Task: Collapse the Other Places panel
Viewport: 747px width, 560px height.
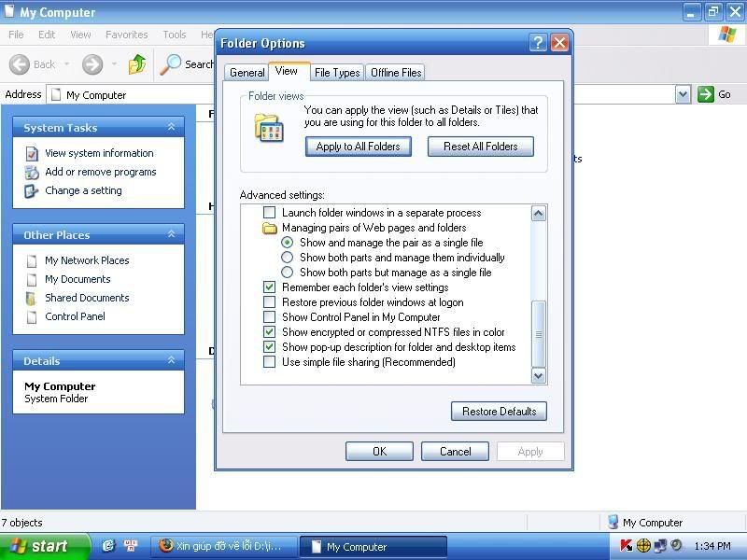Action: (171, 234)
